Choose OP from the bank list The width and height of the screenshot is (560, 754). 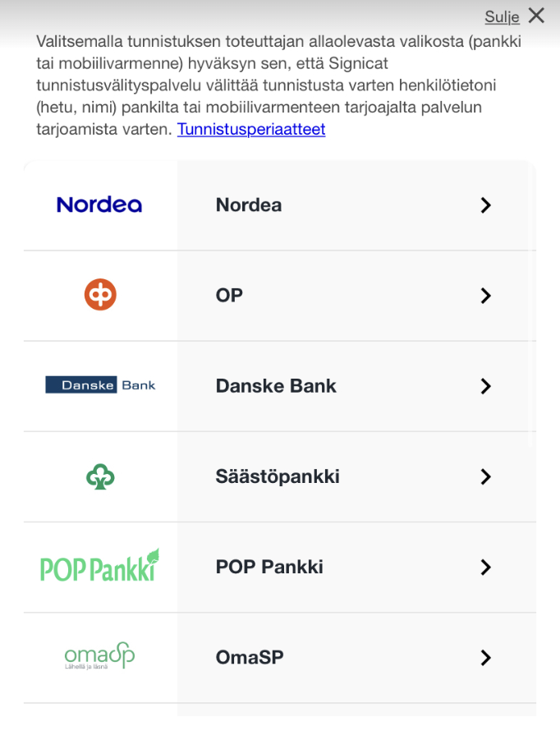(x=229, y=296)
